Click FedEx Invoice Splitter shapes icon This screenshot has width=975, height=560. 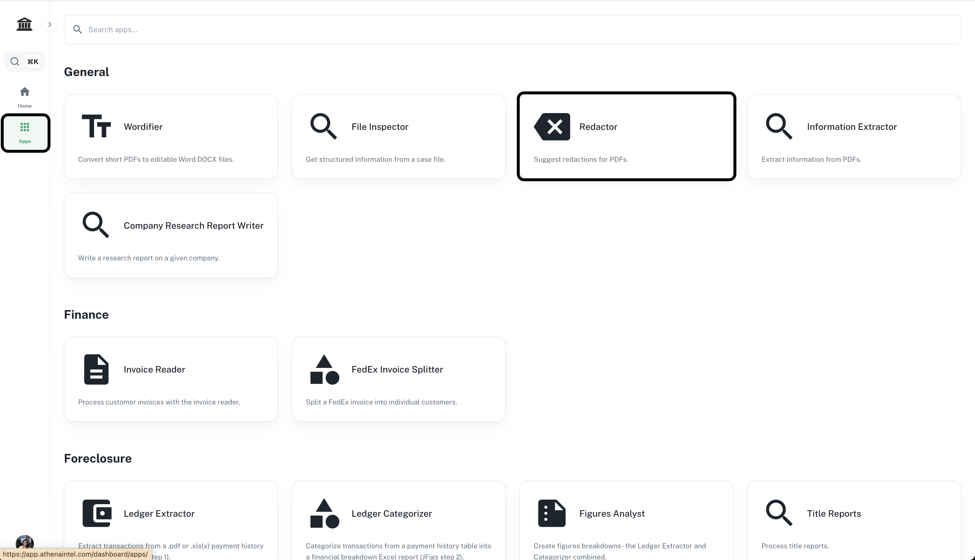pyautogui.click(x=324, y=369)
